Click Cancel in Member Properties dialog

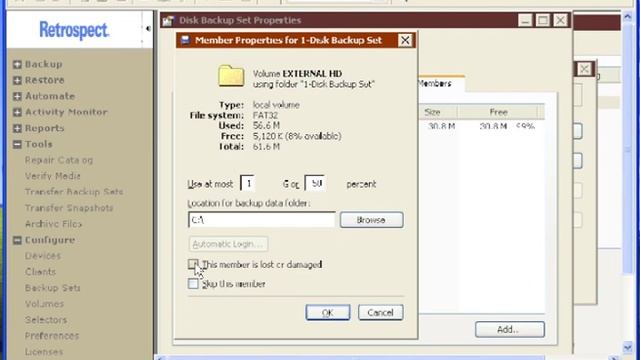[380, 313]
